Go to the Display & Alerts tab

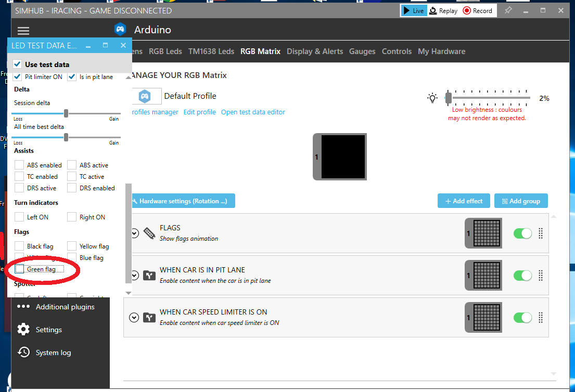pyautogui.click(x=315, y=51)
